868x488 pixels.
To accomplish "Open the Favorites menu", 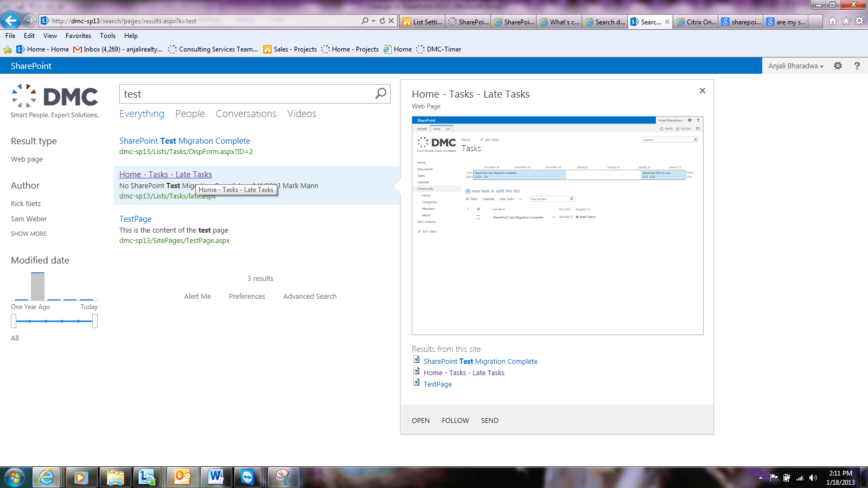I will pos(78,36).
